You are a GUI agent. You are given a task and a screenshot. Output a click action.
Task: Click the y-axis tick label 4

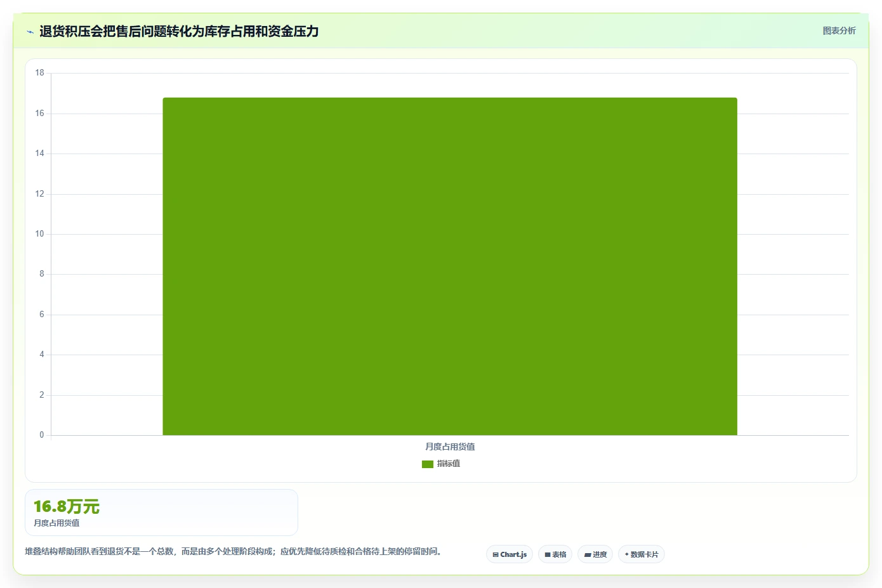tap(42, 355)
